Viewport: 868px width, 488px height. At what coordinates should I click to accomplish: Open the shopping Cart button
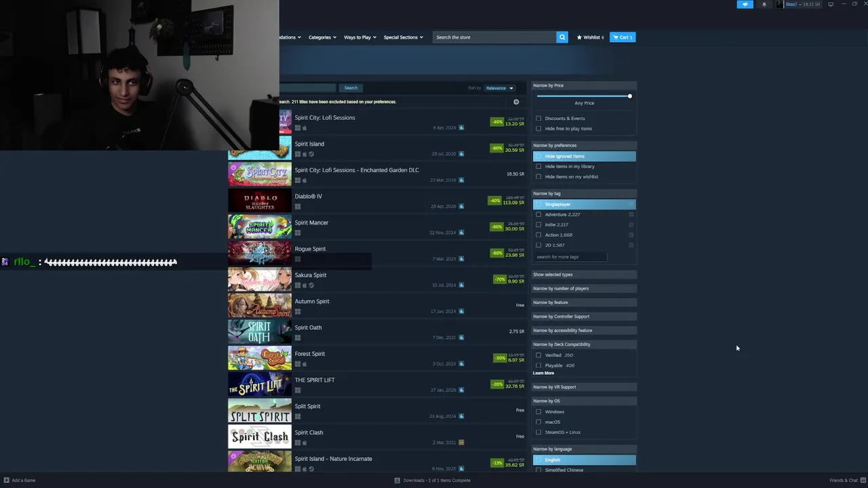(x=623, y=37)
